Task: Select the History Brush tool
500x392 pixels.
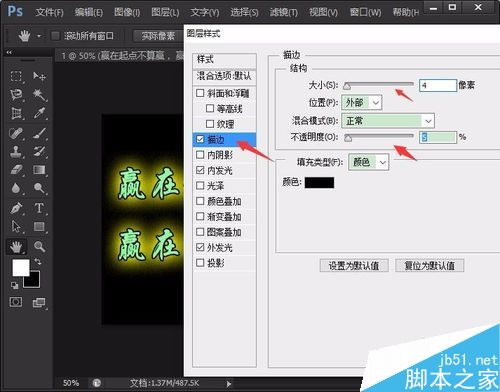Action: (39, 152)
